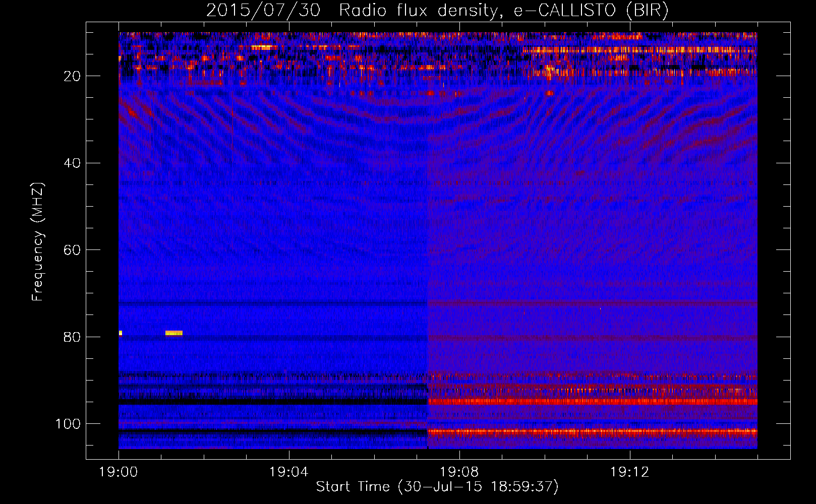This screenshot has height=504, width=816.
Task: Click the 60 frequency tick label
Action: tap(73, 250)
